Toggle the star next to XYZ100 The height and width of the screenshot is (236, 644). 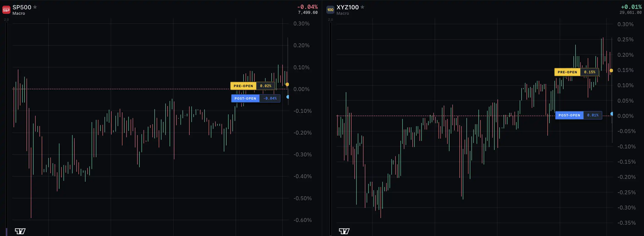point(362,7)
